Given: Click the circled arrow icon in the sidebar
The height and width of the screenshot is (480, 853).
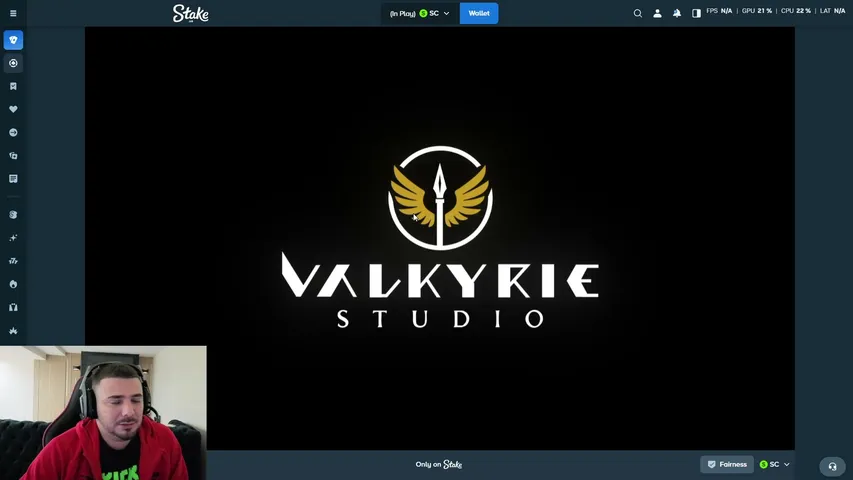Looking at the screenshot, I should click(x=13, y=132).
